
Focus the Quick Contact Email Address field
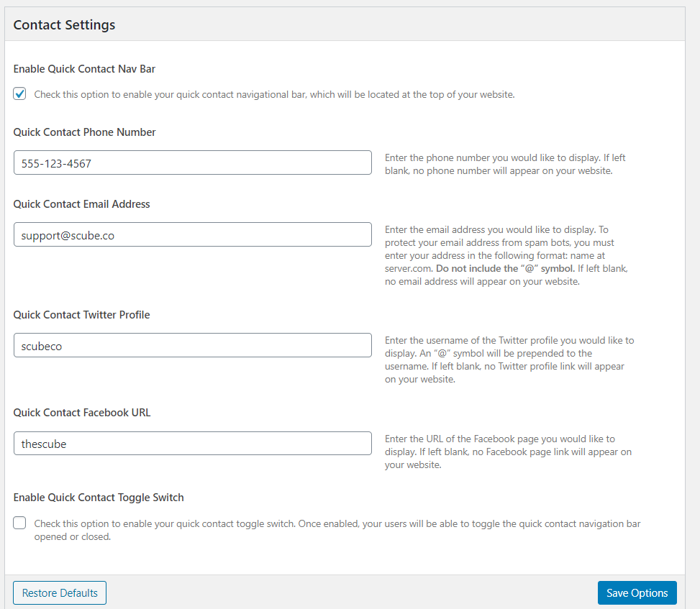[x=192, y=234]
